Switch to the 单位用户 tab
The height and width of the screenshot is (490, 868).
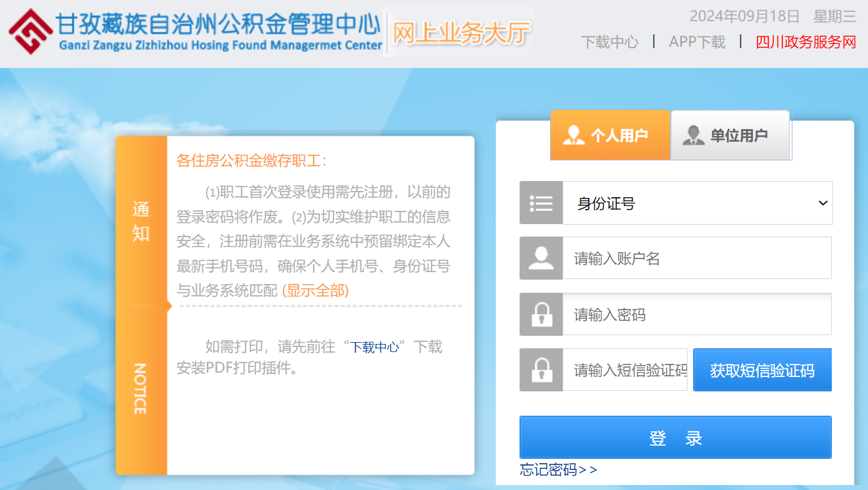[731, 135]
